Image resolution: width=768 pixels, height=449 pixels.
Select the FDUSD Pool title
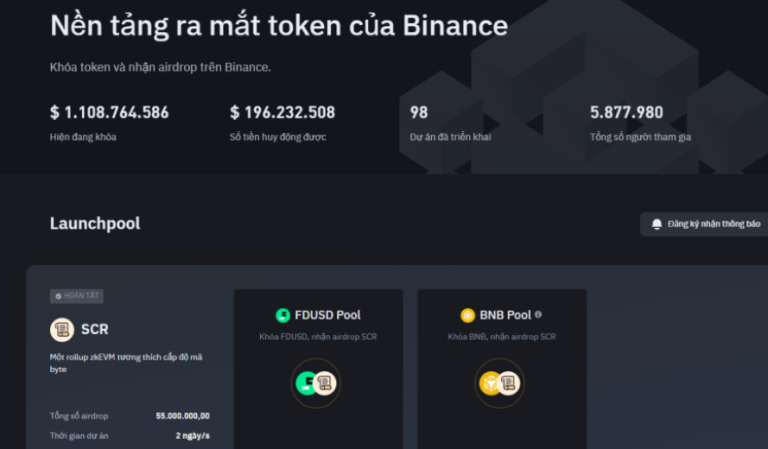[327, 315]
